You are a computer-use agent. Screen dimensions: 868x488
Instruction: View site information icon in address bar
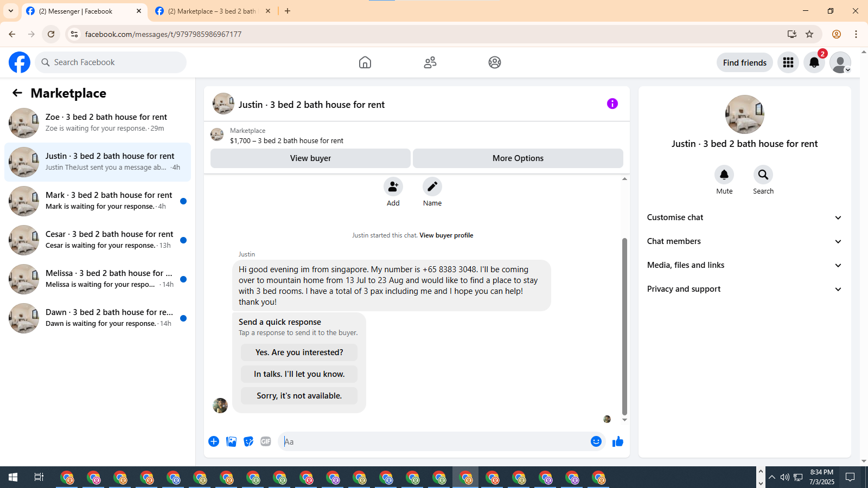(x=74, y=34)
